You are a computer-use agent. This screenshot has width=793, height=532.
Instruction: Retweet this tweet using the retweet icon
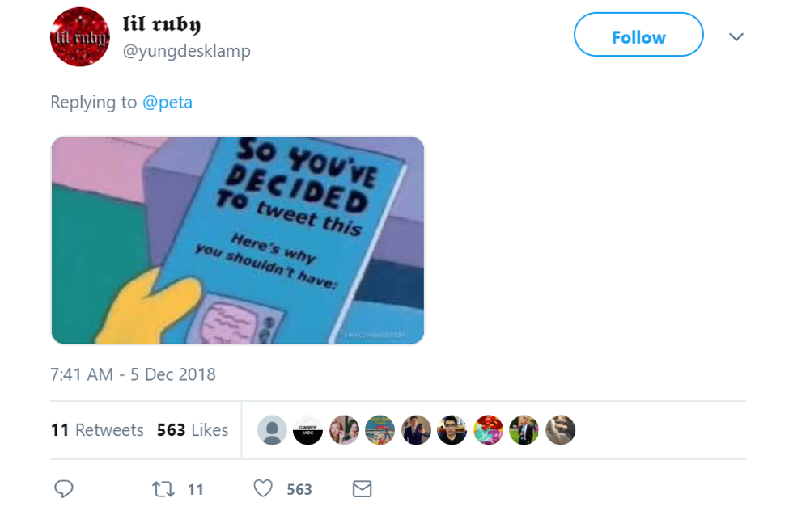(x=163, y=488)
